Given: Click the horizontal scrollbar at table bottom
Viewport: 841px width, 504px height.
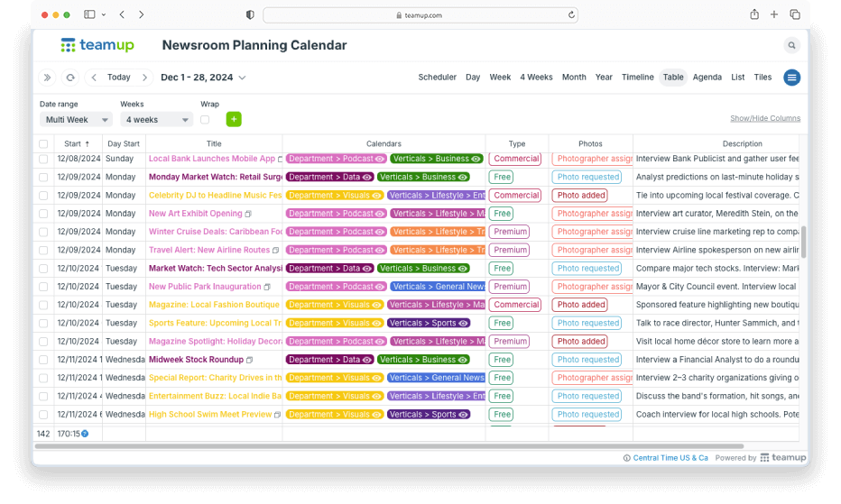Looking at the screenshot, I should [x=388, y=445].
